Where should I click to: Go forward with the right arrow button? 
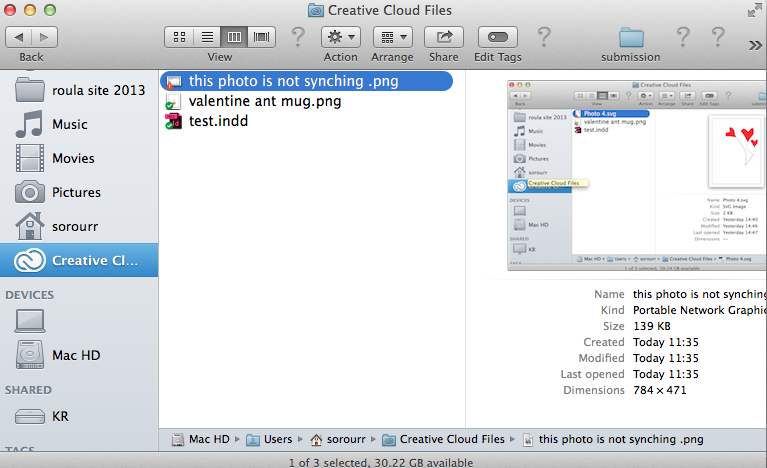tap(45, 37)
